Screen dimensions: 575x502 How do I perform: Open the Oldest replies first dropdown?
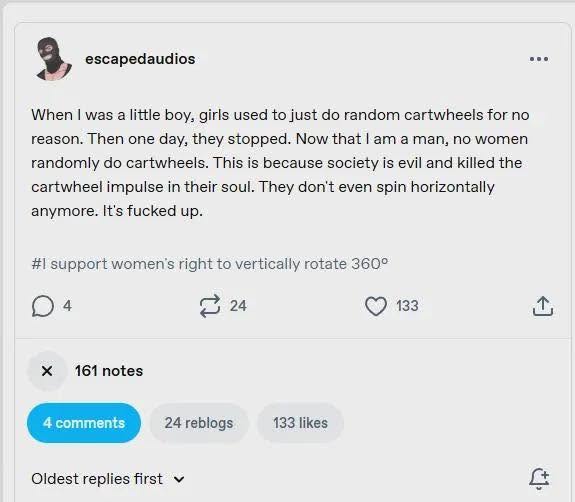tap(108, 479)
